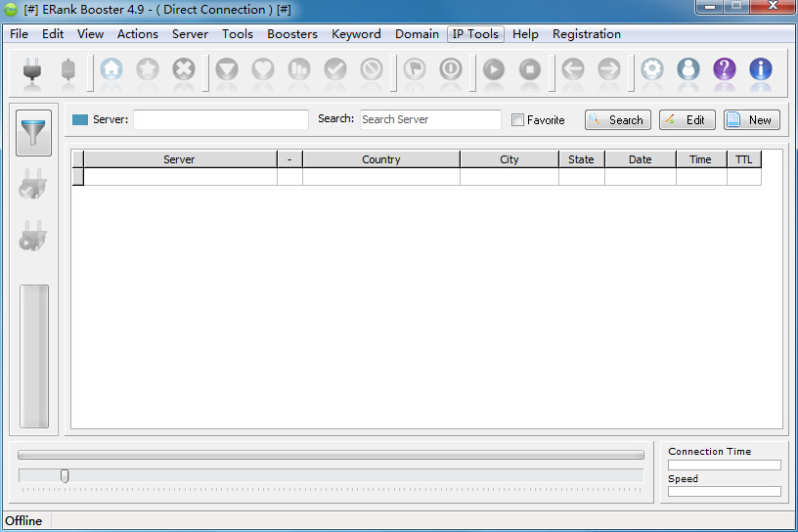Click the New button

tap(751, 120)
